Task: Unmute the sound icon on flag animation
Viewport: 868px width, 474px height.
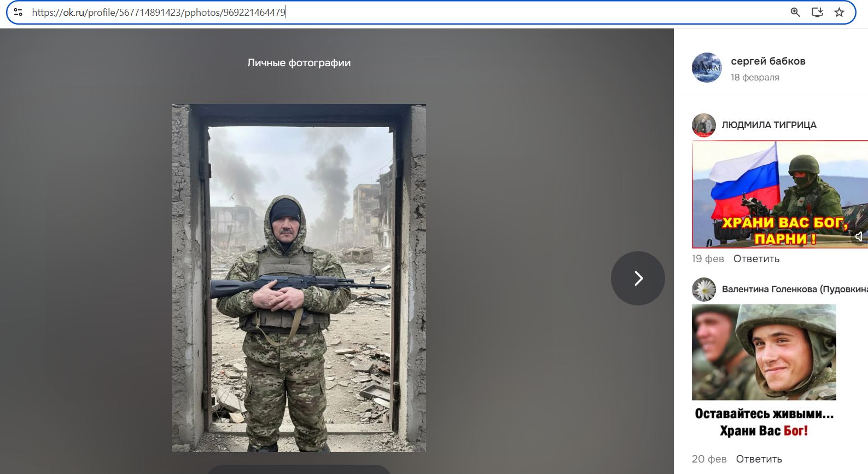Action: pyautogui.click(x=859, y=236)
